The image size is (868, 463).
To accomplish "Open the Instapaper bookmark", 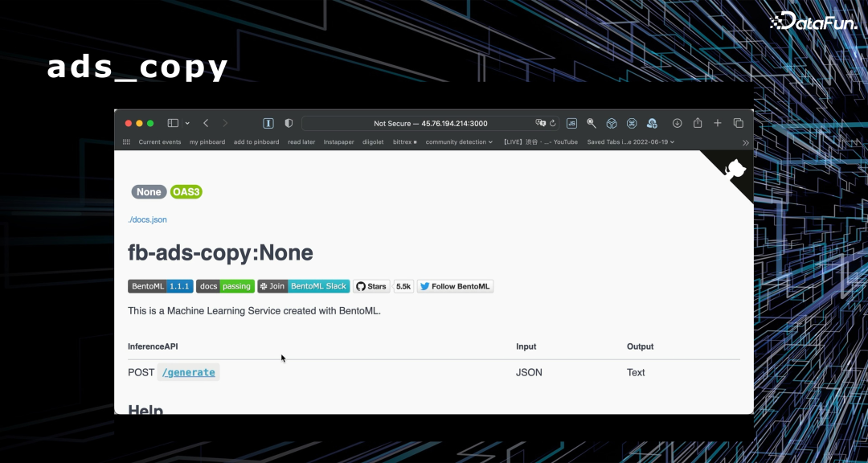I will pos(338,142).
